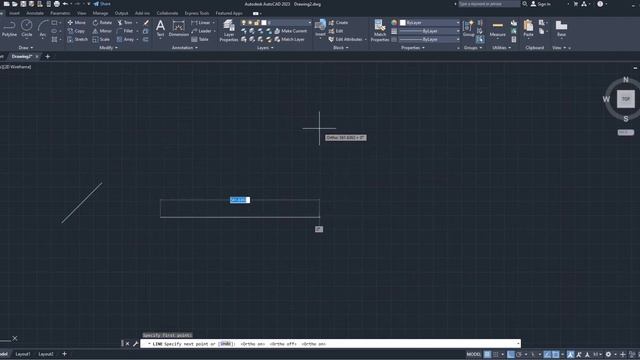The width and height of the screenshot is (640, 360).
Task: Choose the Stretch command
Action: pos(77,39)
